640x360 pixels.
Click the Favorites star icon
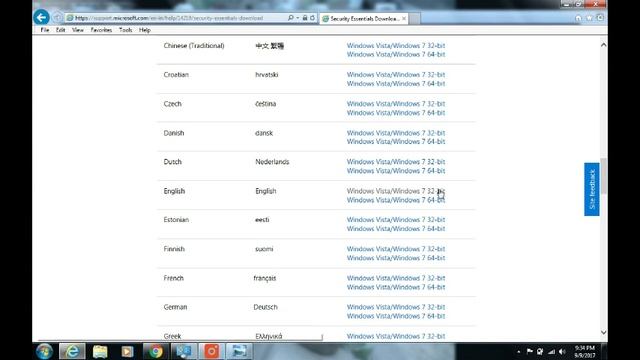tap(589, 18)
